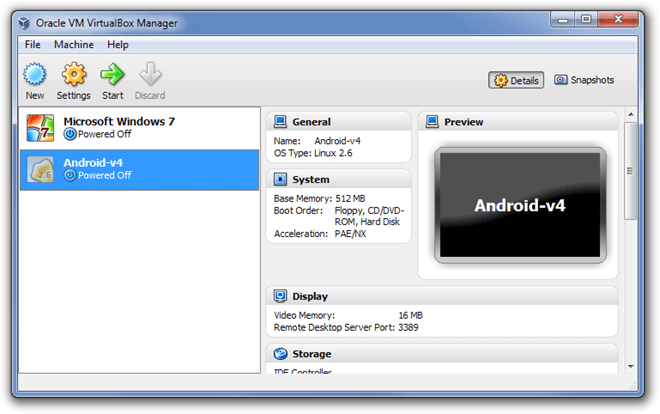Viewport: 660px width, 414px height.
Task: Switch to the Snapshots view
Action: pyautogui.click(x=584, y=80)
